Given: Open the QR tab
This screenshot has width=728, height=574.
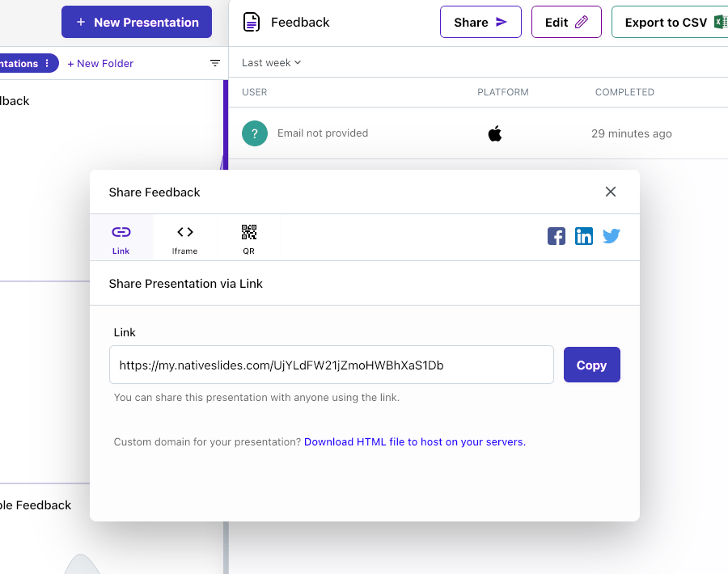Looking at the screenshot, I should click(x=249, y=238).
